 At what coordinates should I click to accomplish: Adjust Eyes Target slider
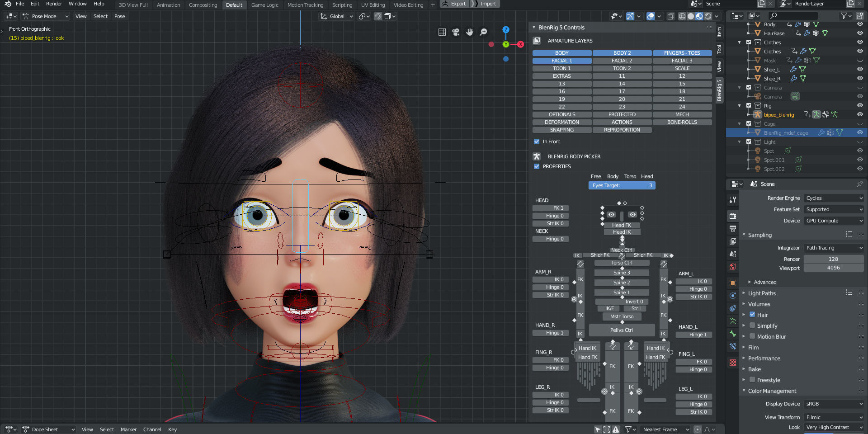pyautogui.click(x=622, y=185)
